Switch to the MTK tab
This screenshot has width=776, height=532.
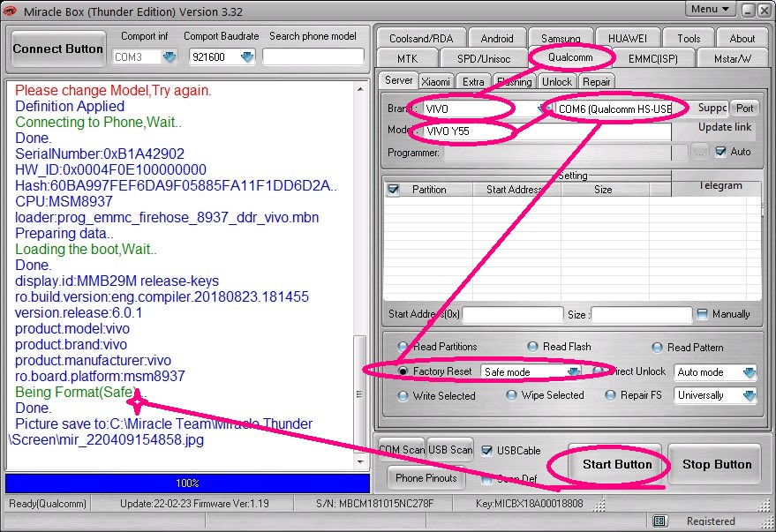(407, 58)
